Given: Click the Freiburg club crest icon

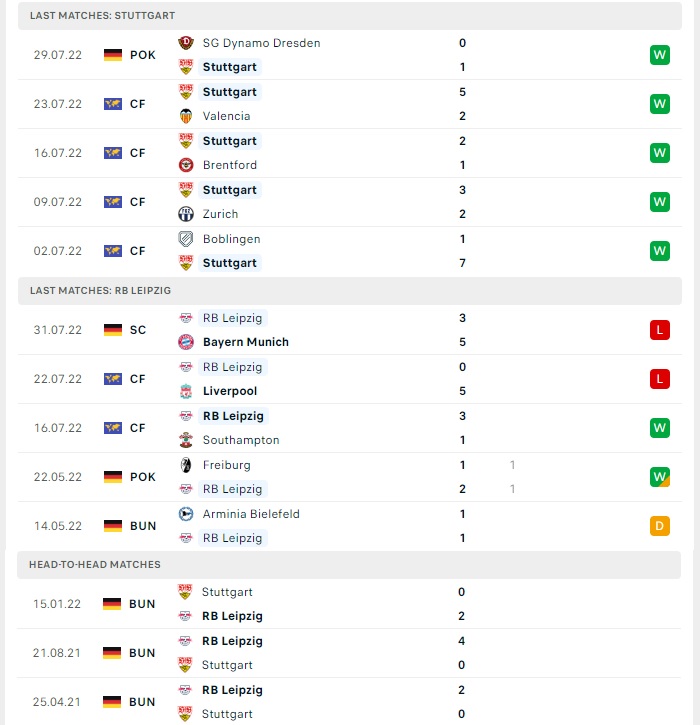Looking at the screenshot, I should point(186,465).
